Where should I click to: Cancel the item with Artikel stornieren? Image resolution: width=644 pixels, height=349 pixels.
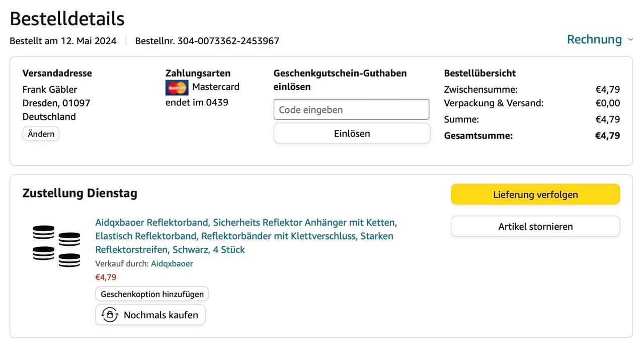[x=535, y=227]
